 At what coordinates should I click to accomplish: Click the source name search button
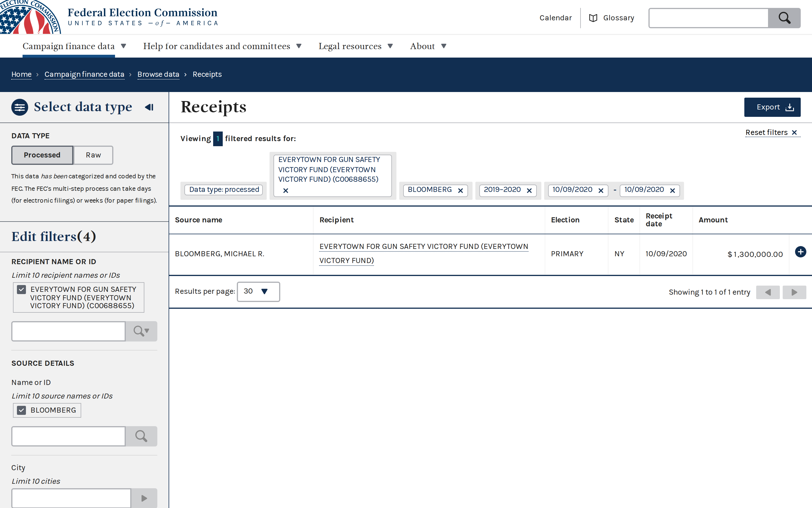(141, 436)
